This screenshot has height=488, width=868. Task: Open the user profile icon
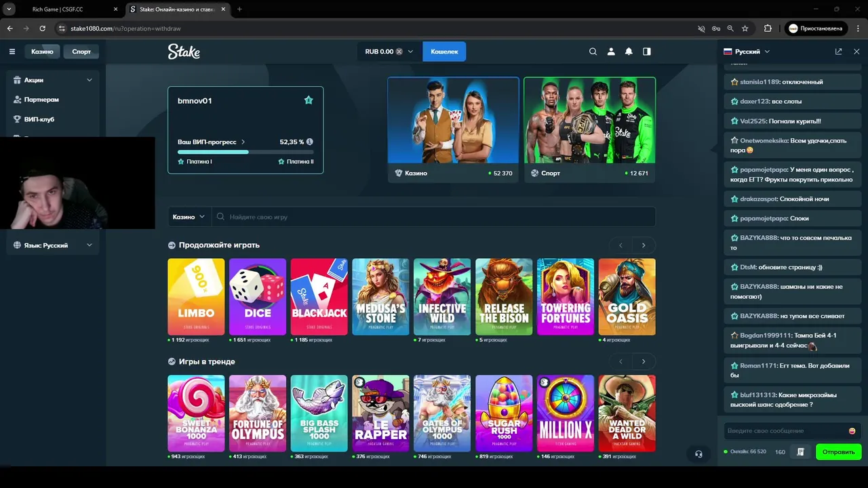pos(611,52)
